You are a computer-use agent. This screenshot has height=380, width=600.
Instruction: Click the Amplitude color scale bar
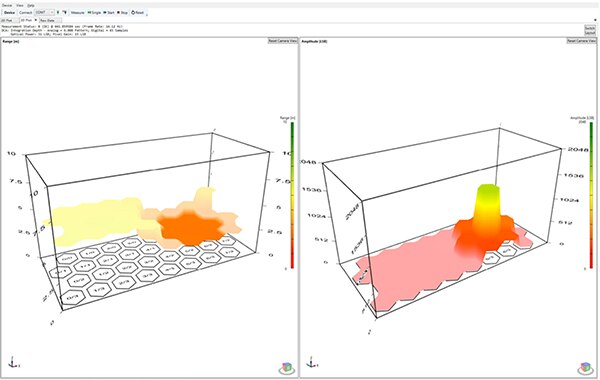[x=591, y=195]
